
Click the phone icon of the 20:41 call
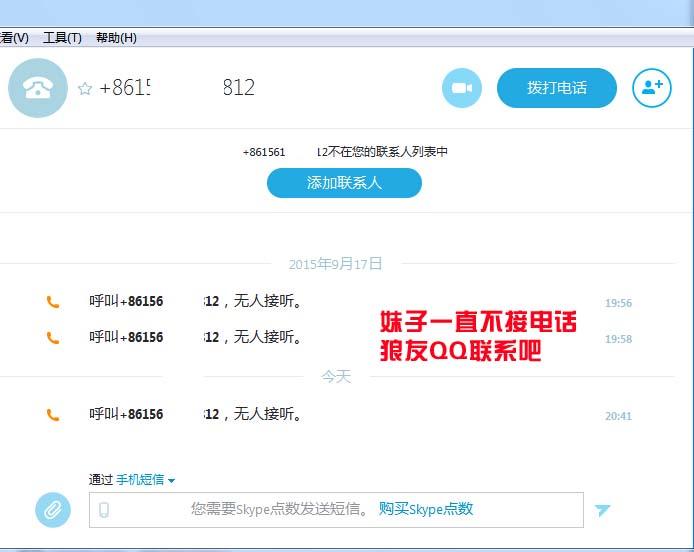coord(53,415)
